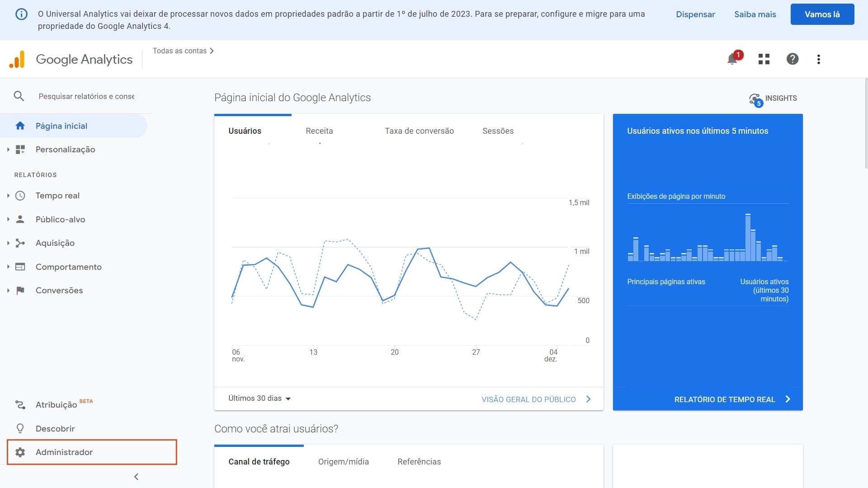The height and width of the screenshot is (488, 868).
Task: Click the help question mark icon
Action: [792, 59]
